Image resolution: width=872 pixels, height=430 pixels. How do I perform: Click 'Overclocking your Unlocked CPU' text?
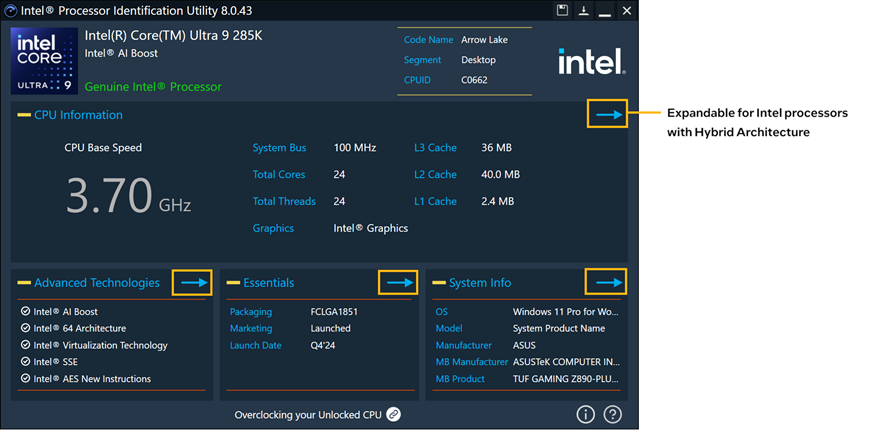coord(309,414)
